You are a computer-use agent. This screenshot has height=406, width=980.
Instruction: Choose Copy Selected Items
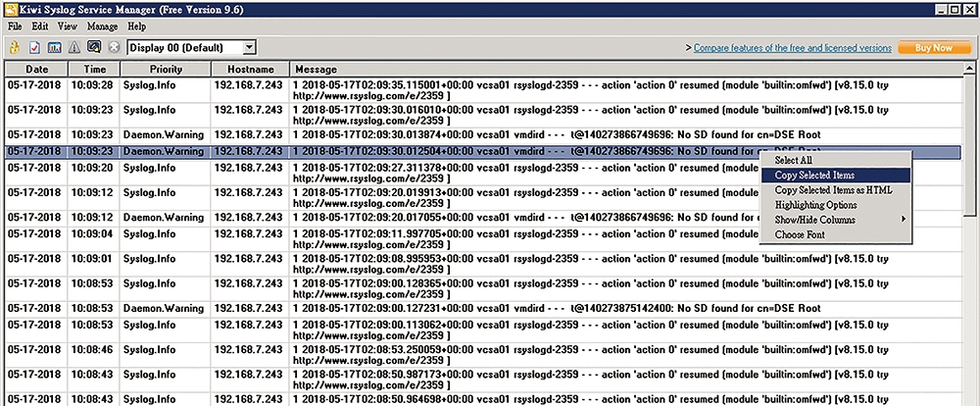click(x=835, y=176)
